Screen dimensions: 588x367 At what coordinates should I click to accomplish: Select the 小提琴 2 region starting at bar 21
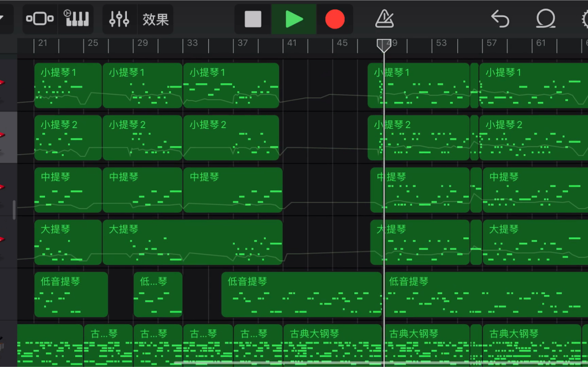(x=68, y=138)
